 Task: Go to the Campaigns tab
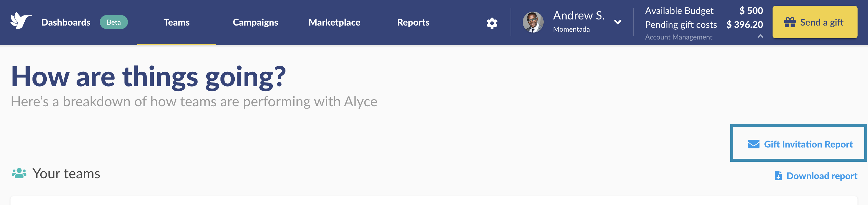click(x=255, y=22)
